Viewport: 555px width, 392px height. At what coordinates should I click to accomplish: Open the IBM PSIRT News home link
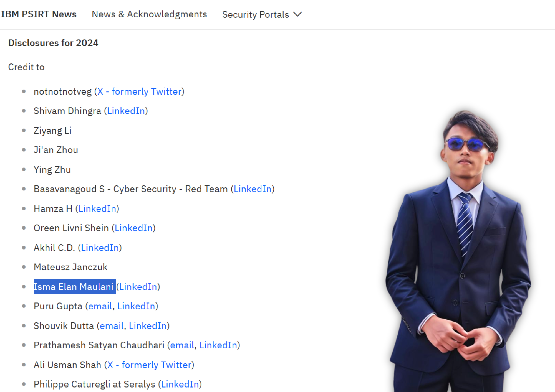(x=39, y=14)
